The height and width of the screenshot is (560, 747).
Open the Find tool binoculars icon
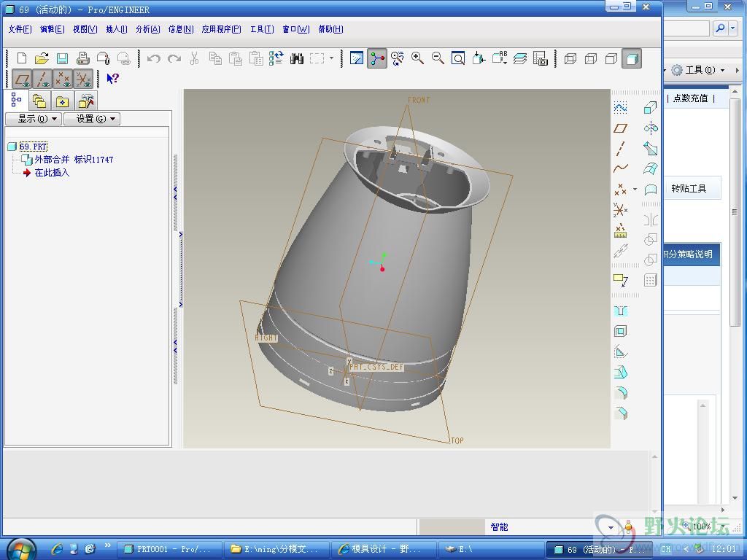297,58
